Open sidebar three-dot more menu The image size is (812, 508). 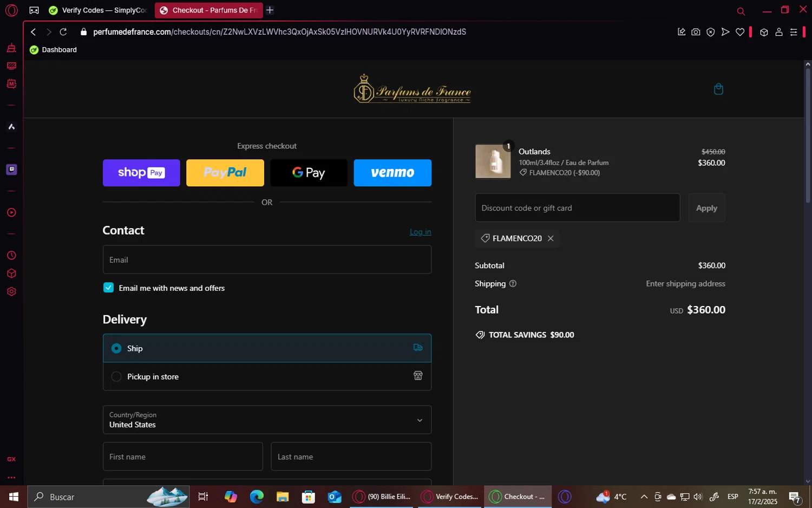[x=11, y=478]
